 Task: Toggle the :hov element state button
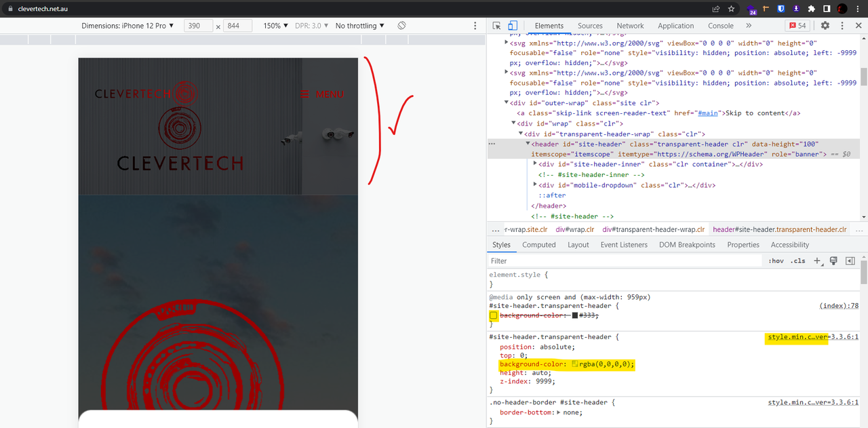776,260
